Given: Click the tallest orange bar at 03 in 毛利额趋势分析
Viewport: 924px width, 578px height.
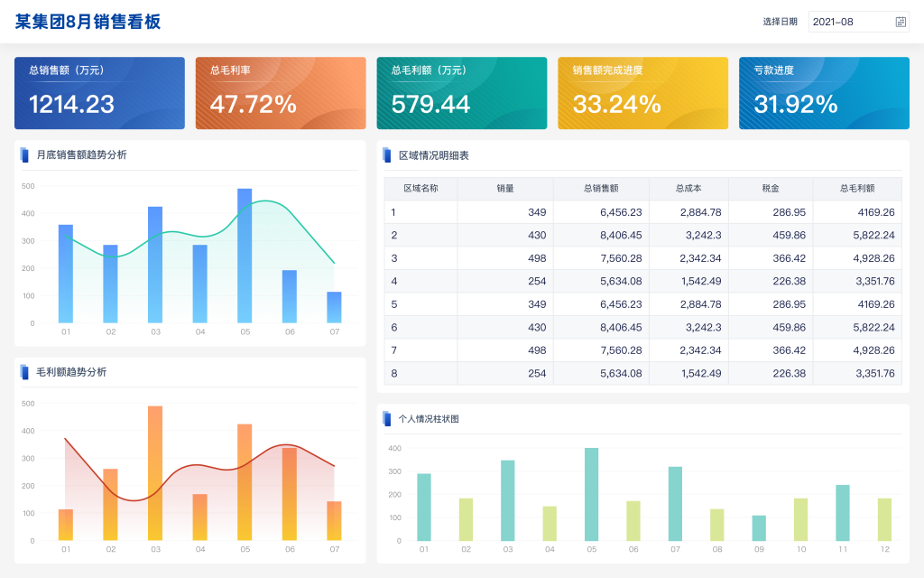Looking at the screenshot, I should click(155, 472).
